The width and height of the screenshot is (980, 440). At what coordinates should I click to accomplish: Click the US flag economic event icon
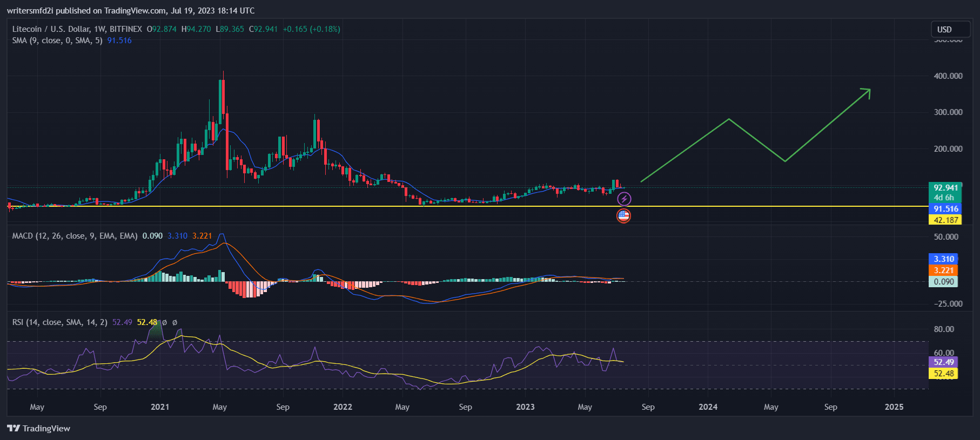tap(623, 216)
